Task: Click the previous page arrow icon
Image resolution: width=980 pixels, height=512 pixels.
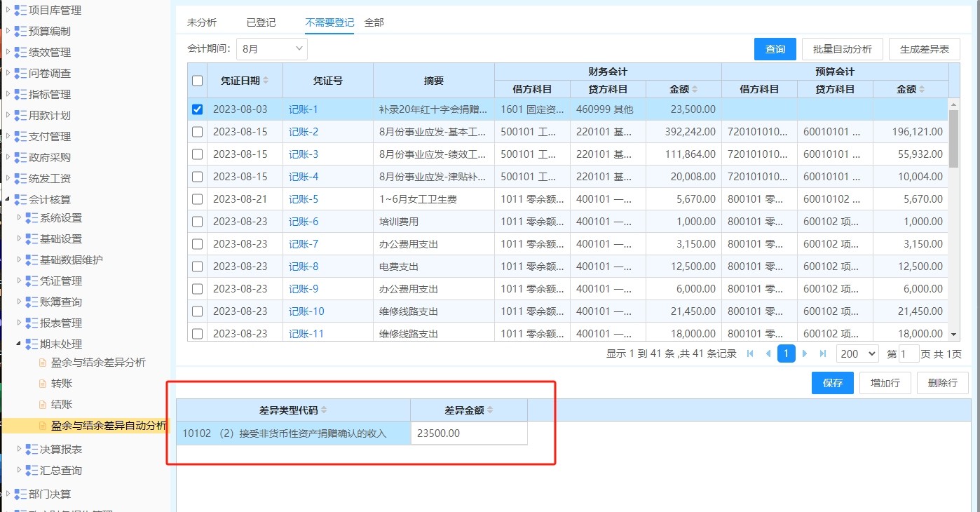Action: 768,354
